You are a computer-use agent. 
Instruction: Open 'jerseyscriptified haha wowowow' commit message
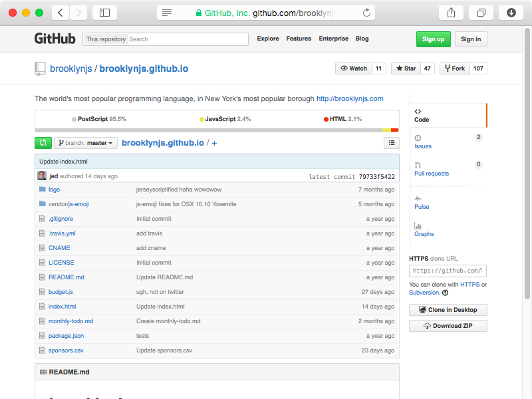click(x=179, y=190)
